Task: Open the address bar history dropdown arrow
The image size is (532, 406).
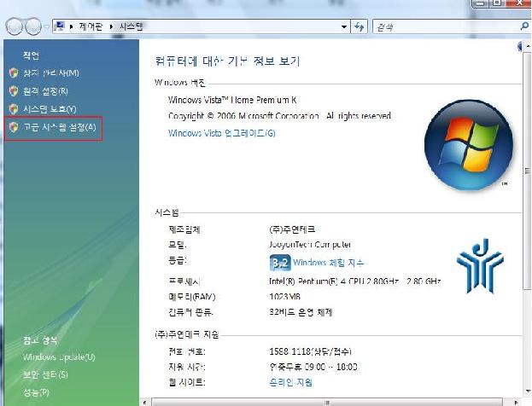Action: [x=344, y=26]
